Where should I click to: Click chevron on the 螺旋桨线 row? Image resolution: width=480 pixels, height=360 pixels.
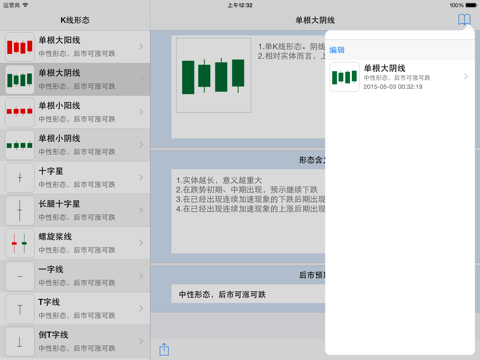coord(141,243)
